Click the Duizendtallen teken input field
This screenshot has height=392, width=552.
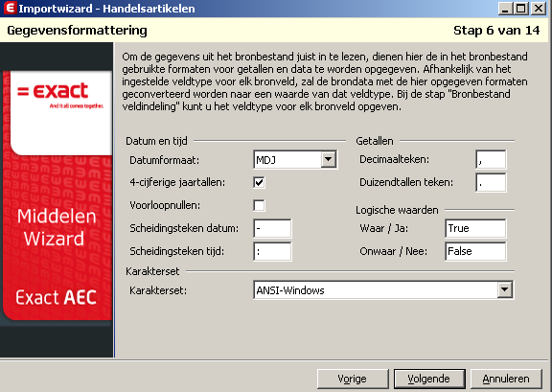tap(491, 182)
